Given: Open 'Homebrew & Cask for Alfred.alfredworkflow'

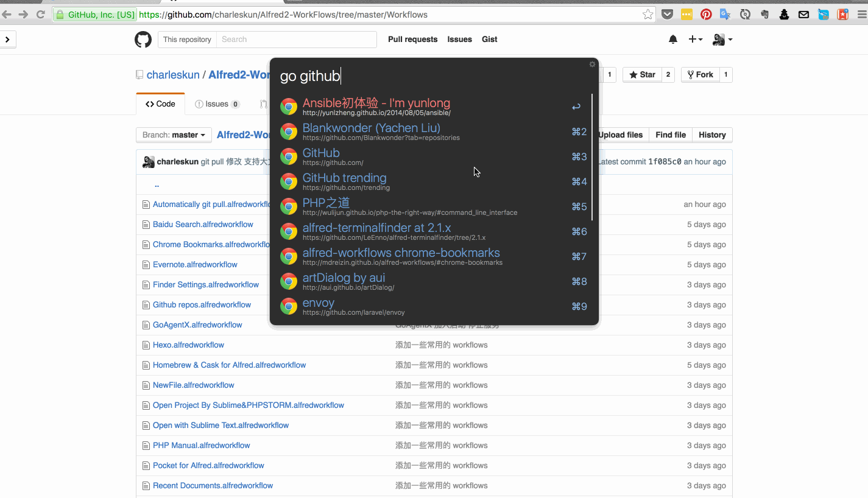Looking at the screenshot, I should [x=229, y=365].
